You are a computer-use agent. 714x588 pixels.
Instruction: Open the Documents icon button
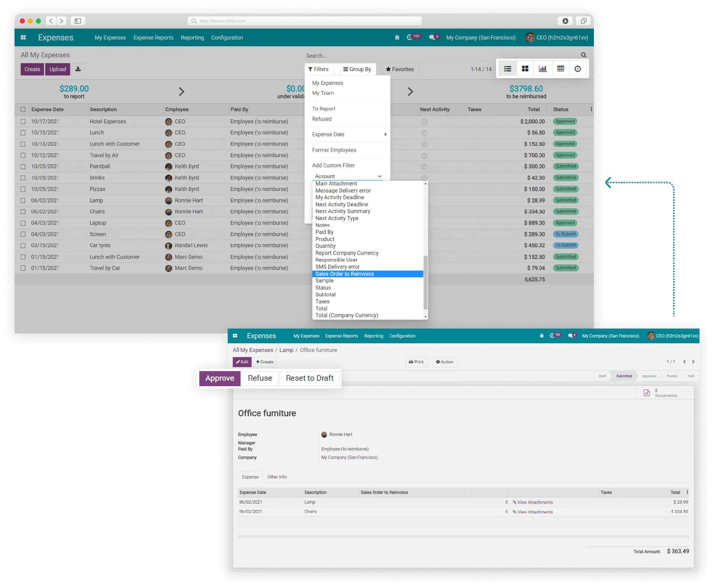665,393
